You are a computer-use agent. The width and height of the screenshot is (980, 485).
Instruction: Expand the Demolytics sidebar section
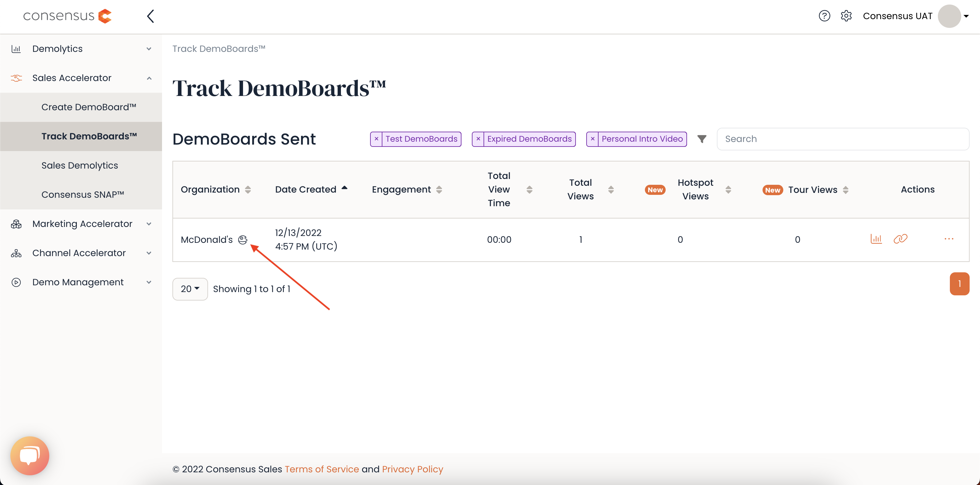coord(81,49)
